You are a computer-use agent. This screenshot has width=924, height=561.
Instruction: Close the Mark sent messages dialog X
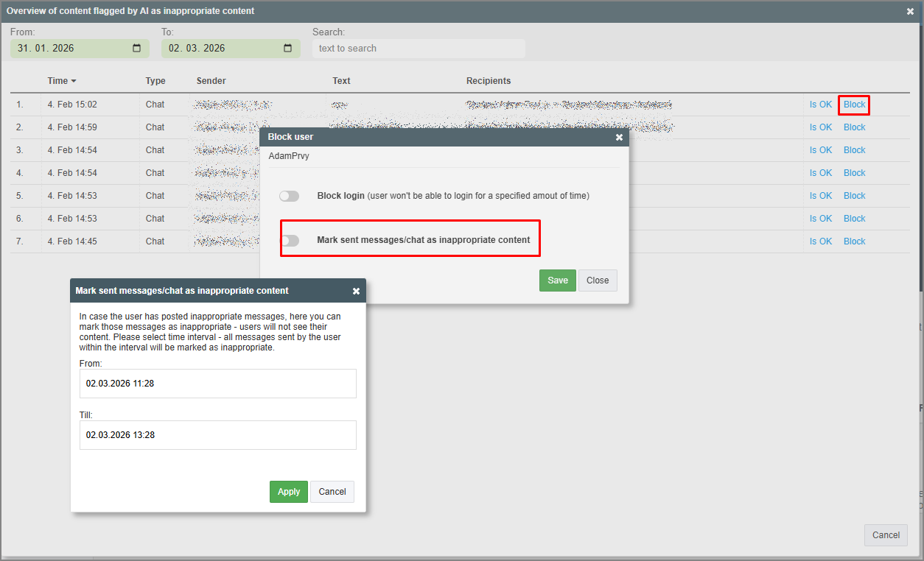356,291
